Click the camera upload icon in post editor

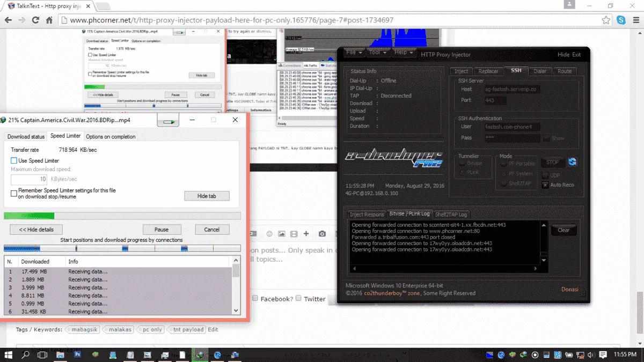(x=322, y=234)
